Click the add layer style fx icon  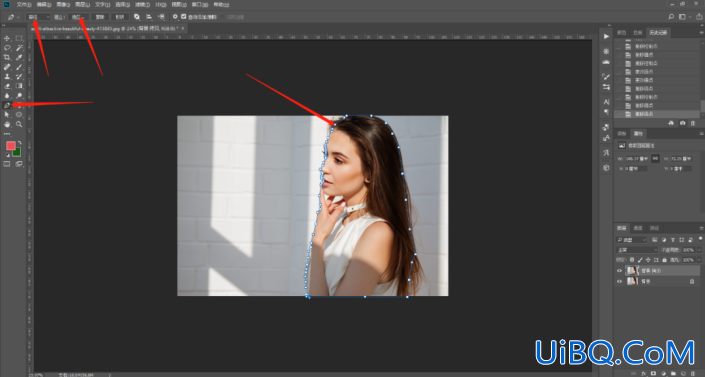click(x=644, y=373)
